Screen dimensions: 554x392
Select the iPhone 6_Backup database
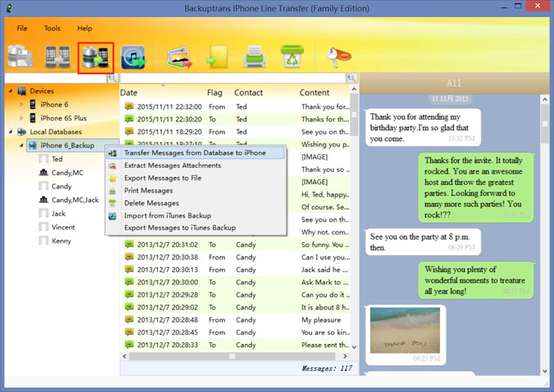tap(67, 145)
